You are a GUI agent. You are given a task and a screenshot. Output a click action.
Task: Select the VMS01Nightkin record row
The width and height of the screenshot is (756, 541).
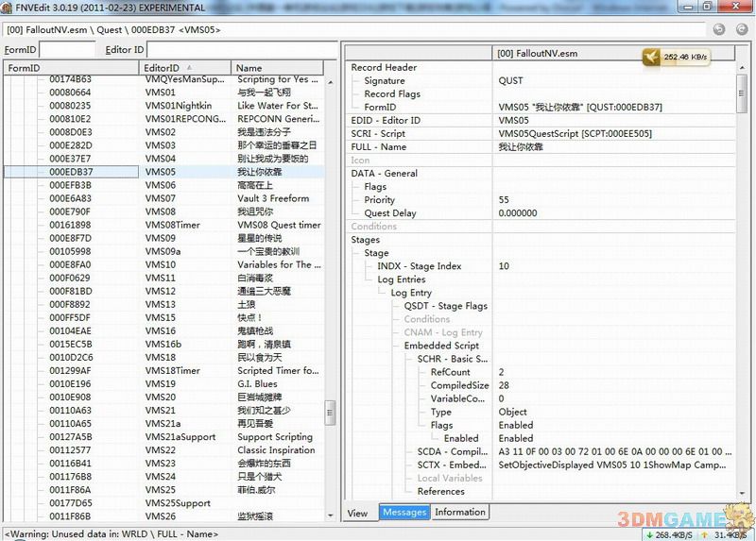(163, 106)
